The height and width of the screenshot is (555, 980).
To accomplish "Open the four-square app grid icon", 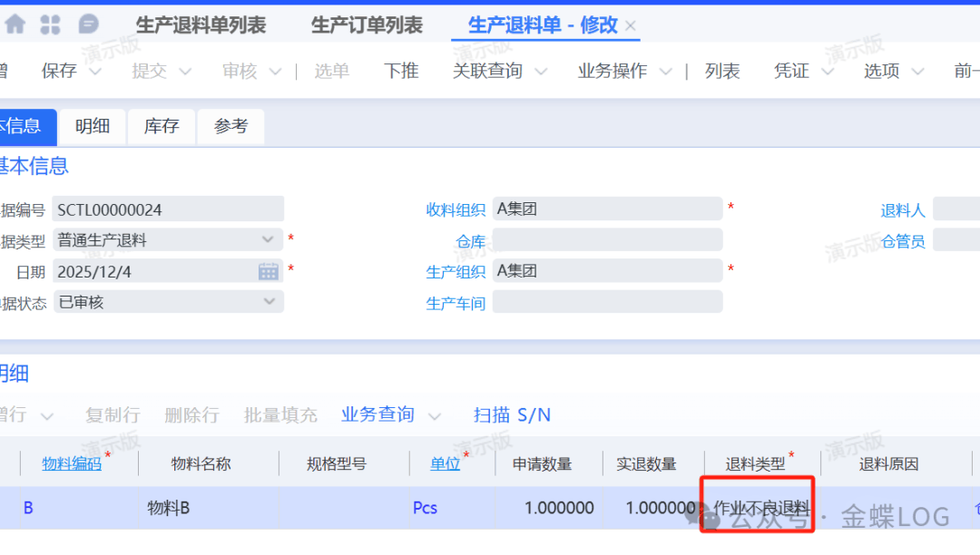I will click(51, 24).
